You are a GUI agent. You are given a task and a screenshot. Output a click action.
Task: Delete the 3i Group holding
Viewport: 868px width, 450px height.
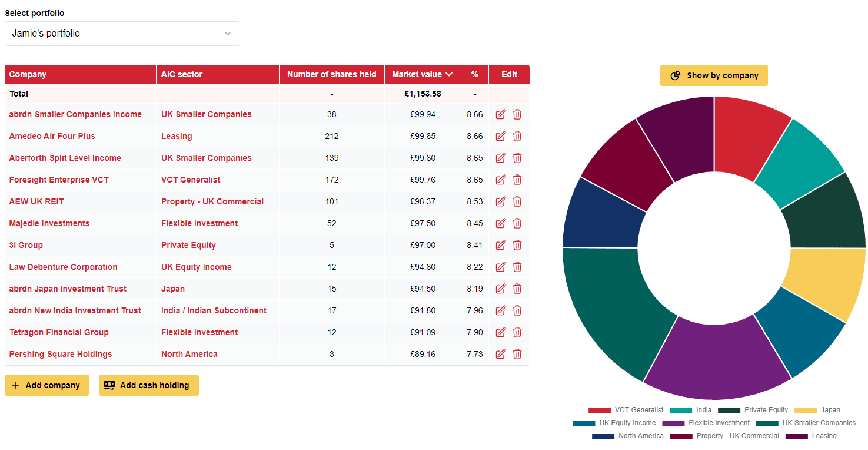(517, 245)
